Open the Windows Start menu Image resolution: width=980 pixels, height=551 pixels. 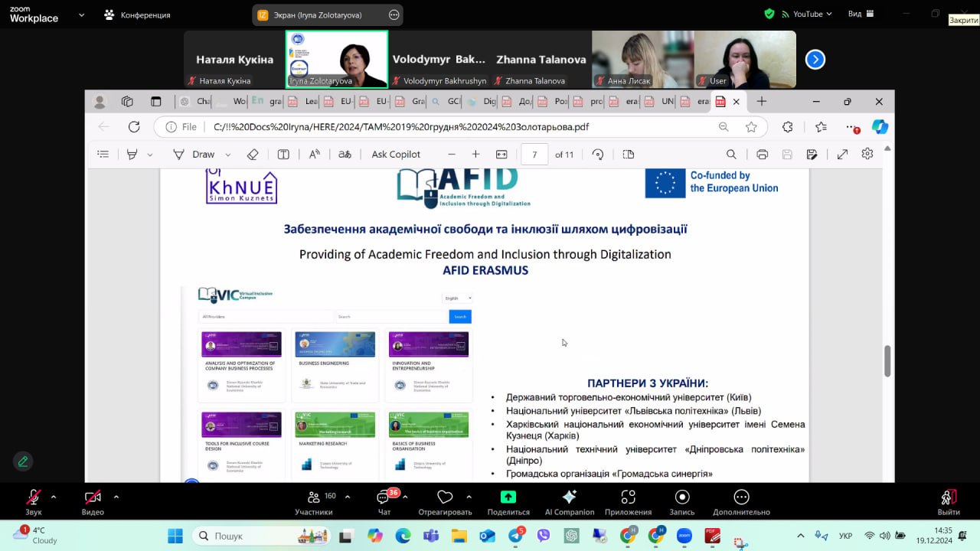(175, 536)
